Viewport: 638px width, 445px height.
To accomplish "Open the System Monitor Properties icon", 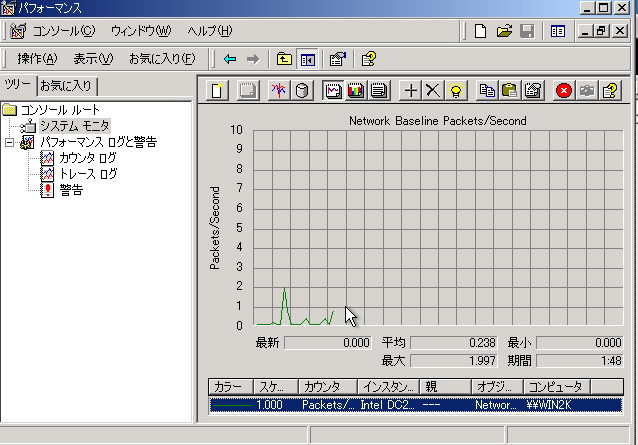I will 532,90.
